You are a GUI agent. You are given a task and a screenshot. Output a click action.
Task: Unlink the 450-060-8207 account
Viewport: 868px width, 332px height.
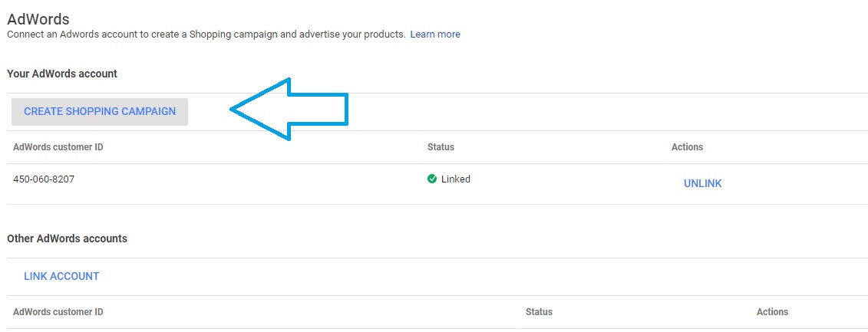pos(702,184)
